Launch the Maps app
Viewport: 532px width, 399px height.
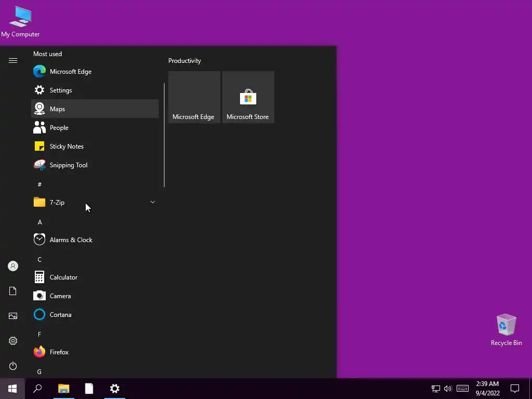tap(95, 109)
